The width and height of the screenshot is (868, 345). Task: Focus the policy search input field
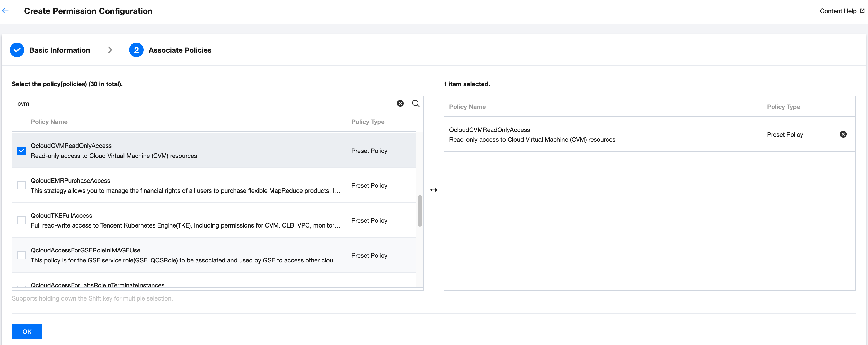click(x=202, y=103)
